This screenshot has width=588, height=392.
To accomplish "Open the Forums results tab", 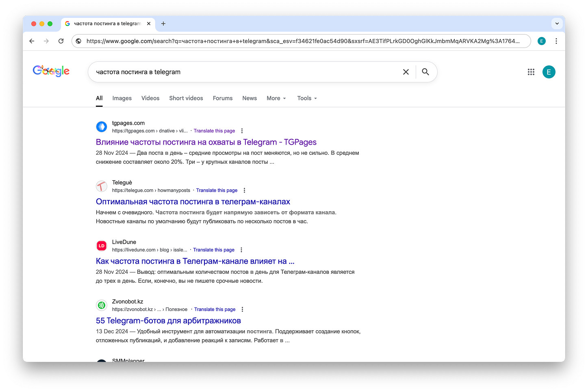I will click(x=223, y=98).
